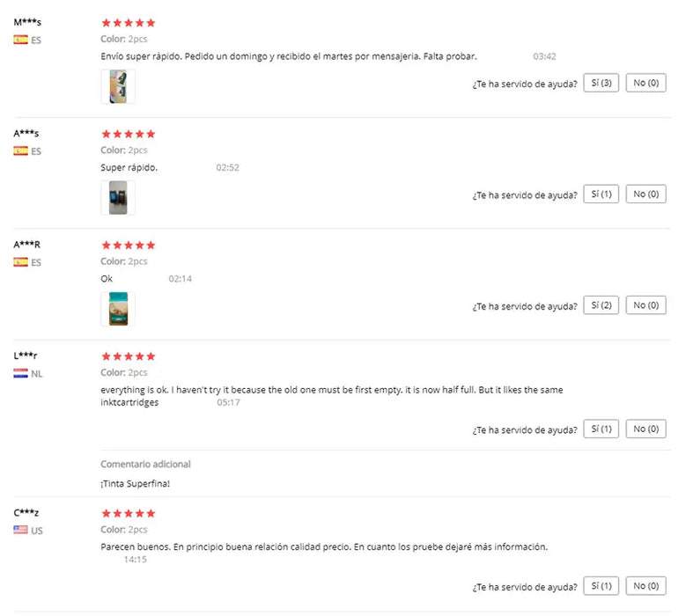The image size is (678, 616).
Task: Click the five-star rating of L***r review
Action: pos(129,356)
